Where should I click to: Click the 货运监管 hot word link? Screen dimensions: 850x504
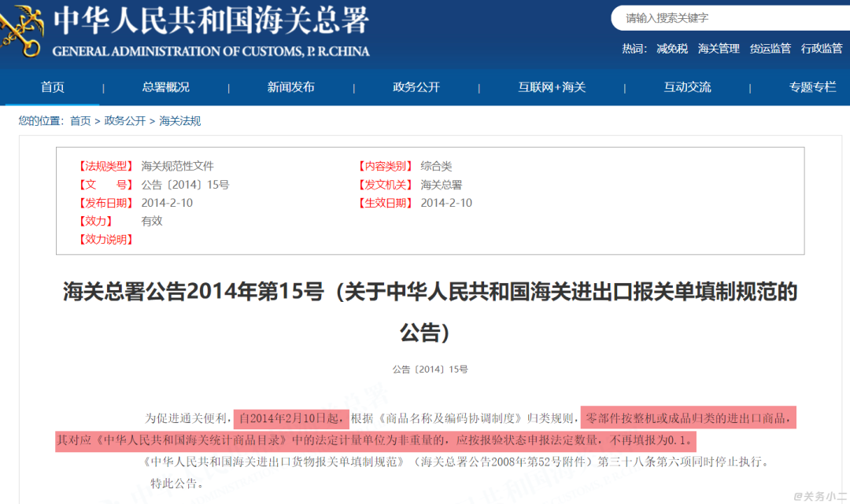[x=770, y=48]
